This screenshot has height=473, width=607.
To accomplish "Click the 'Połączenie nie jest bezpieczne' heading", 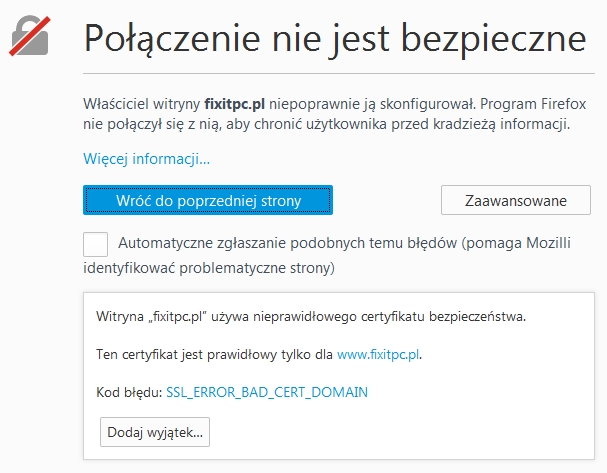I will [x=335, y=39].
